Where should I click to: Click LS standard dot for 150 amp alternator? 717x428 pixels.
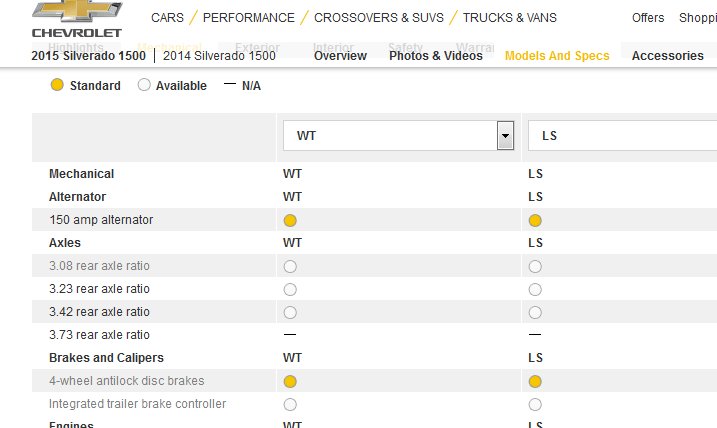click(535, 220)
